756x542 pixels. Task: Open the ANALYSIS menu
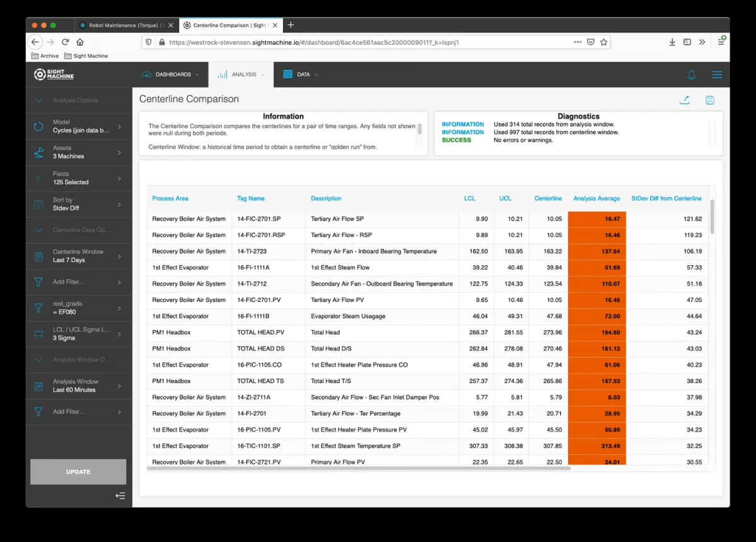click(x=241, y=74)
